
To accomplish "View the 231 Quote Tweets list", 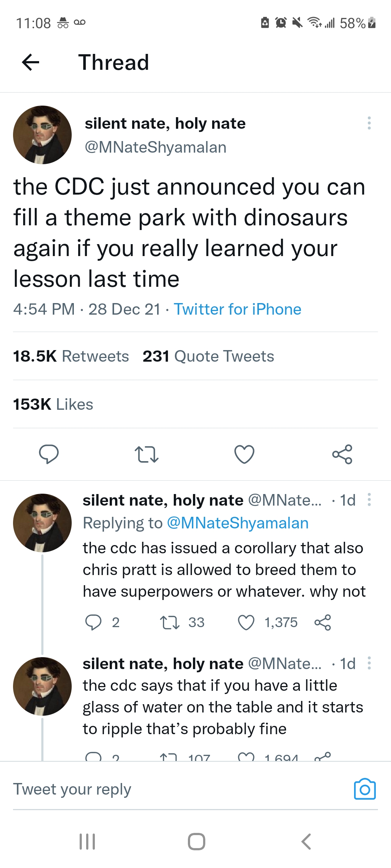I will pos(208,356).
